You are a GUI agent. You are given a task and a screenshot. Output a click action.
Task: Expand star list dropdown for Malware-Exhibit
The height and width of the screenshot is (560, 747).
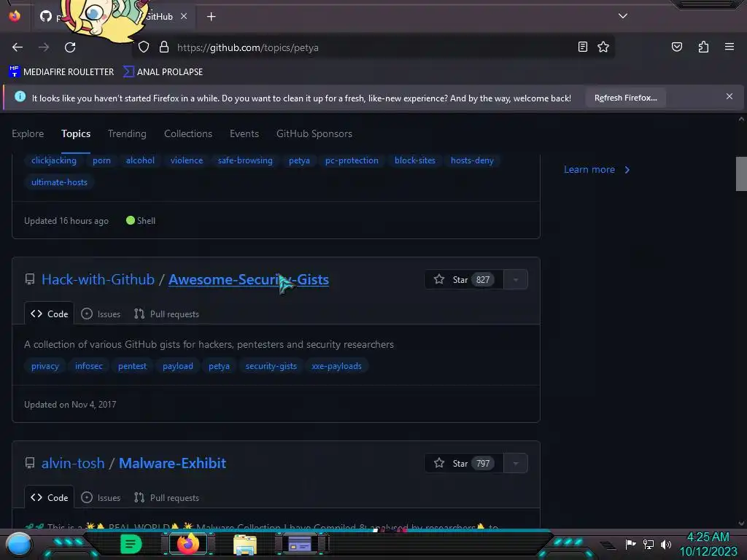[516, 463]
